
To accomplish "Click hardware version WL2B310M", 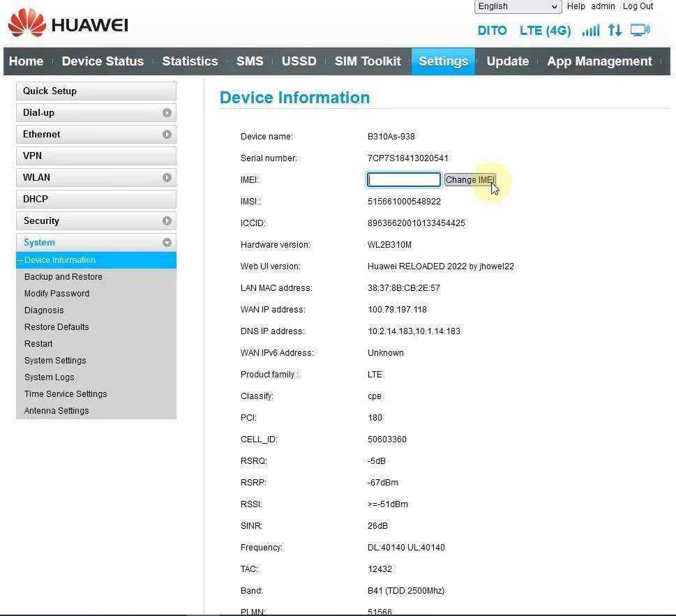I will [x=389, y=245].
